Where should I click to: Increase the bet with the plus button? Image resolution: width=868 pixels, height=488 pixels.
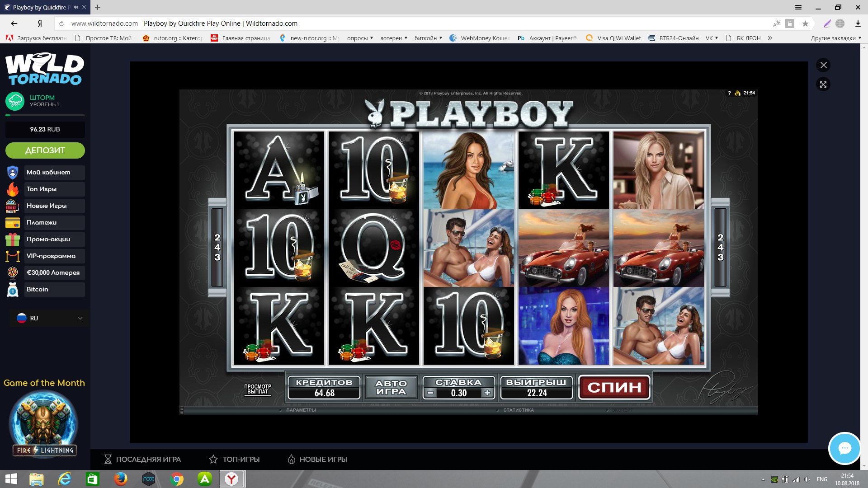click(x=487, y=393)
